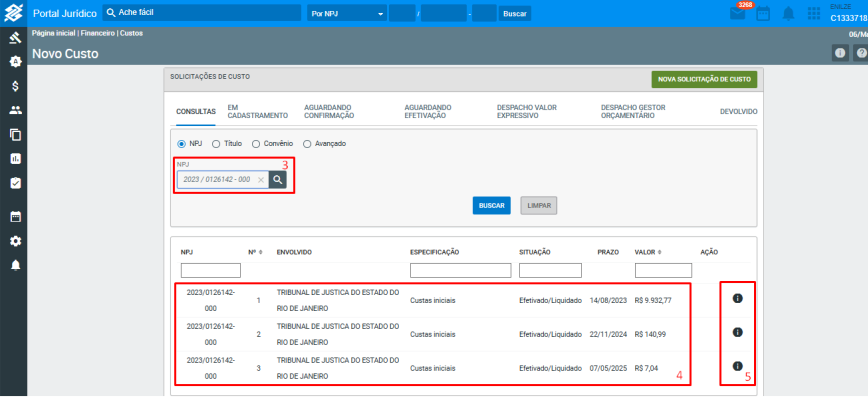Select the Convênio radio button
This screenshot has height=397, width=868.
pos(256,144)
